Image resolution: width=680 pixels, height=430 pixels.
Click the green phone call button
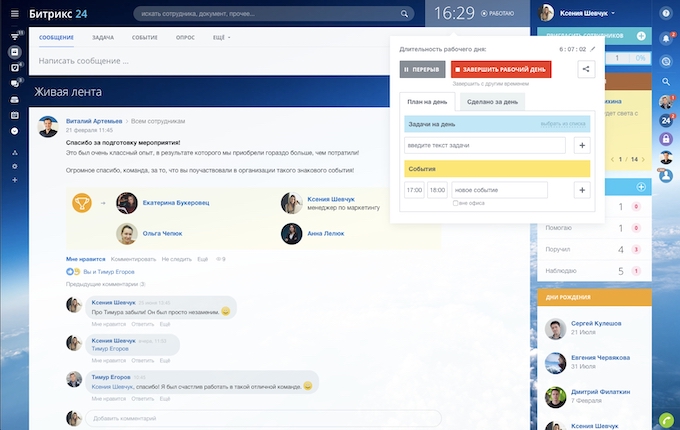666,418
